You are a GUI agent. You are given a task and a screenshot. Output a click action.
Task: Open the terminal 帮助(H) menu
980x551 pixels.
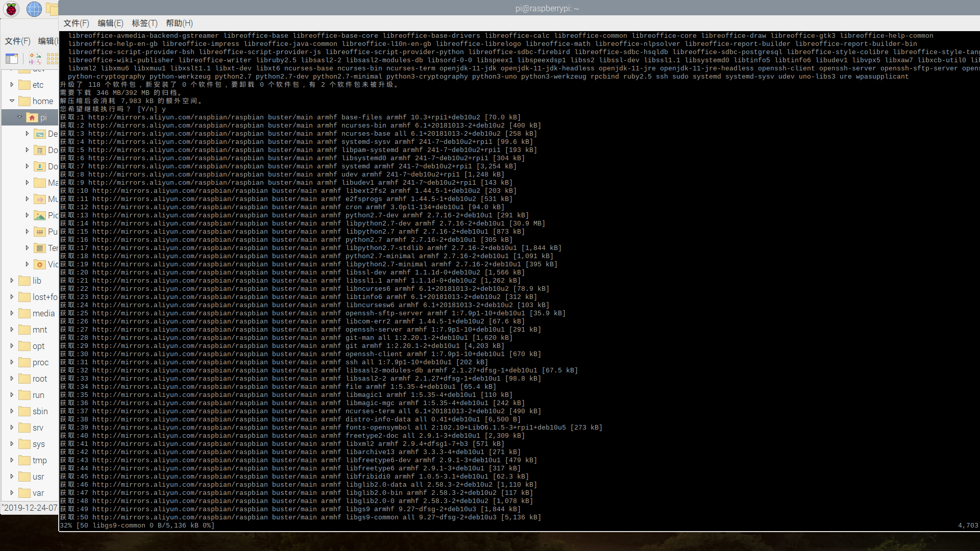coord(179,23)
